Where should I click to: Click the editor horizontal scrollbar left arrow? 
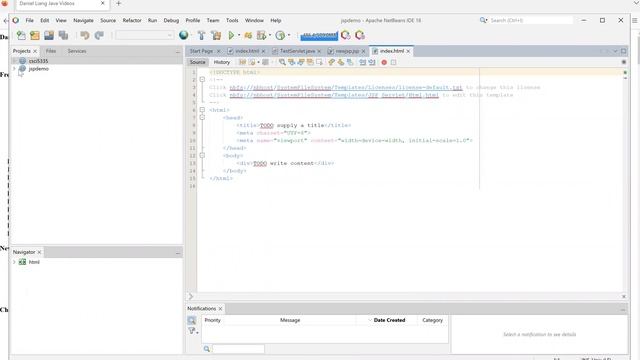point(191,297)
